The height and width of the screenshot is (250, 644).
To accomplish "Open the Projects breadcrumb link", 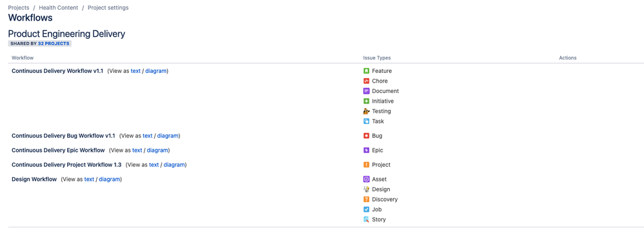I will tap(19, 7).
